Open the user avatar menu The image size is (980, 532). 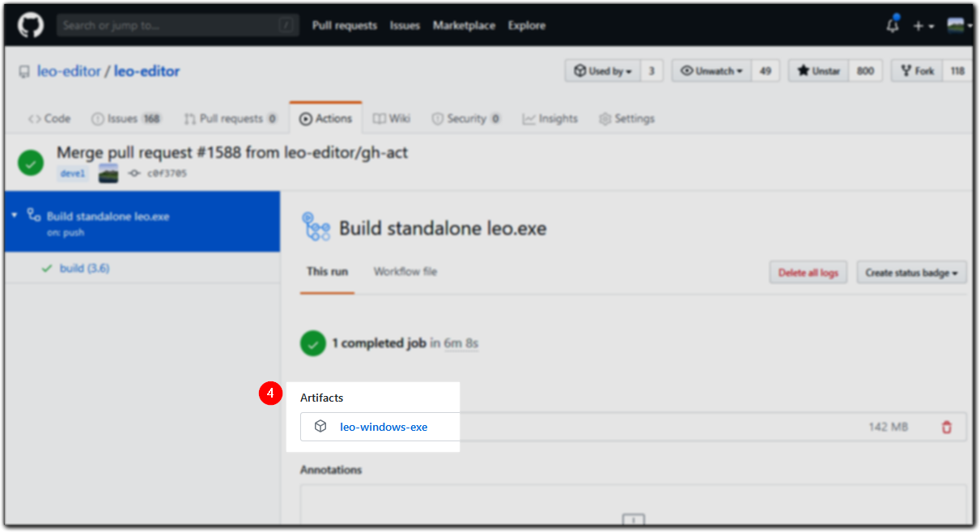[959, 25]
